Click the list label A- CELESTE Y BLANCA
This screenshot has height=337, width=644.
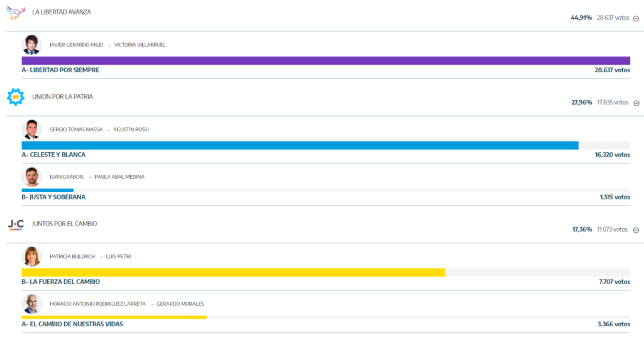tap(53, 155)
